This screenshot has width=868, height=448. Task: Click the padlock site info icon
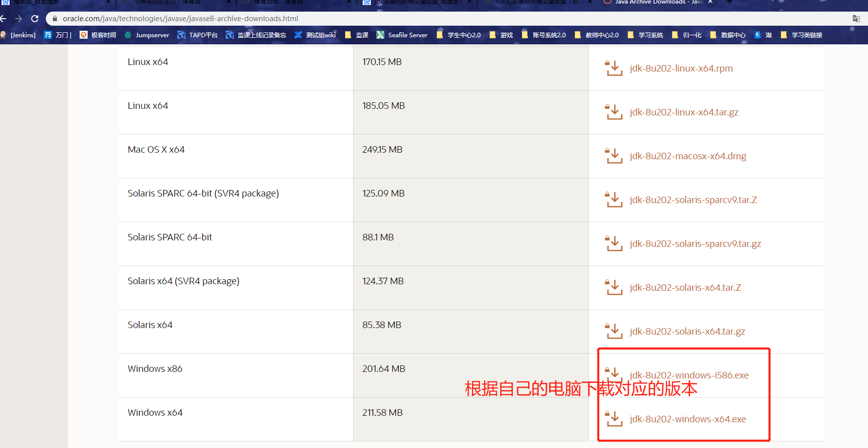tap(55, 19)
